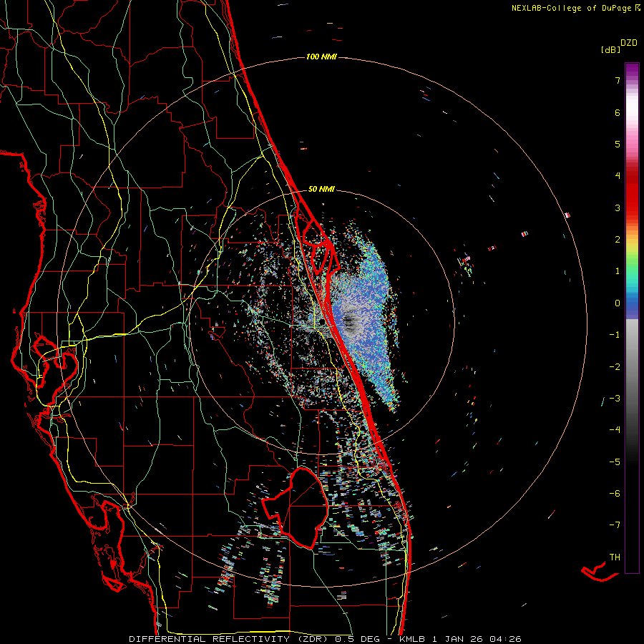Click the 50 NMI range ring label
Image resolution: width=644 pixels, height=644 pixels.
[321, 190]
